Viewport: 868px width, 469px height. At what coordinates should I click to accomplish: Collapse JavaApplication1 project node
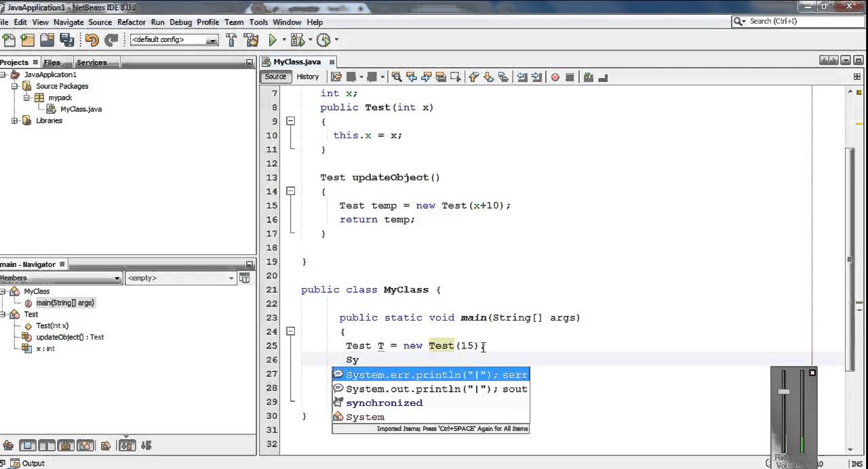pos(3,75)
